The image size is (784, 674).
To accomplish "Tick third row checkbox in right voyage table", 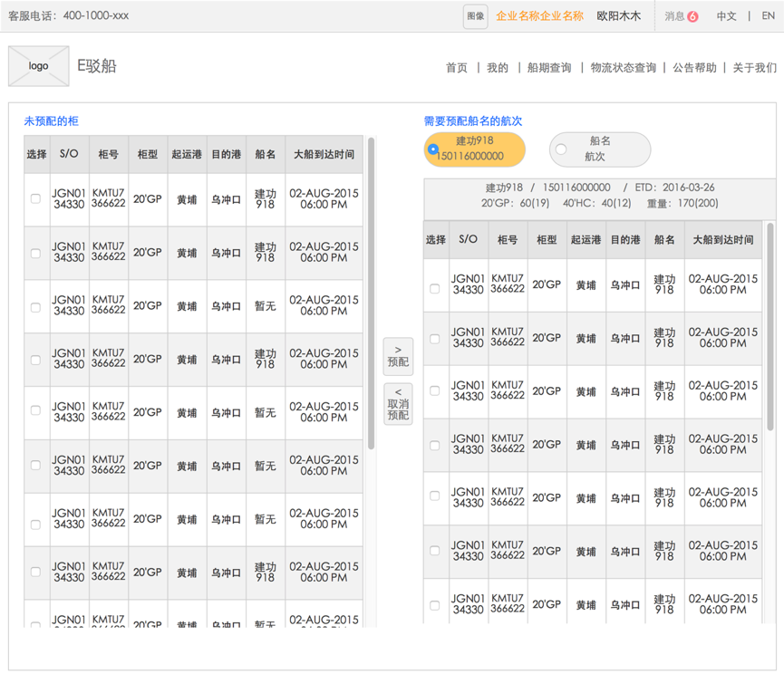I will point(434,390).
